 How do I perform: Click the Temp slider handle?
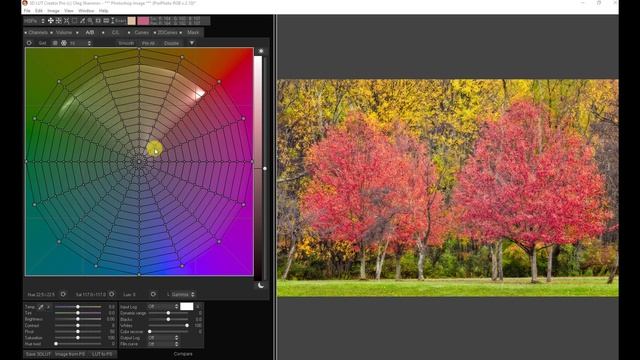(78, 307)
